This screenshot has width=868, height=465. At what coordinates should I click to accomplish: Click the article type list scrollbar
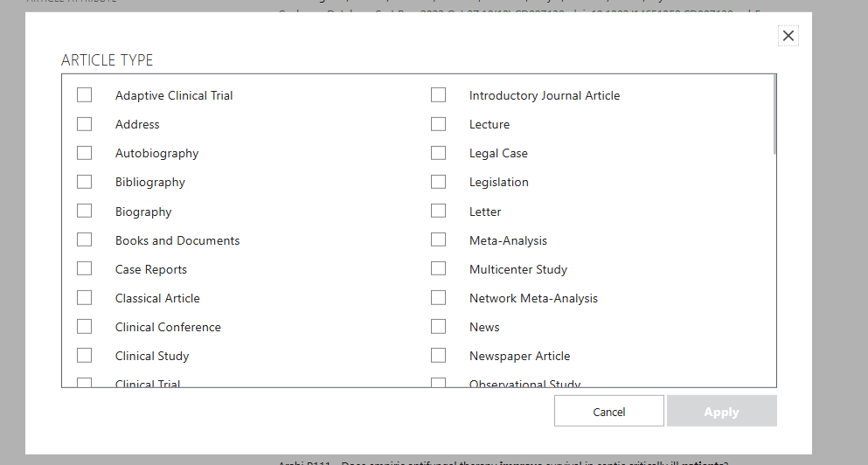click(x=774, y=115)
